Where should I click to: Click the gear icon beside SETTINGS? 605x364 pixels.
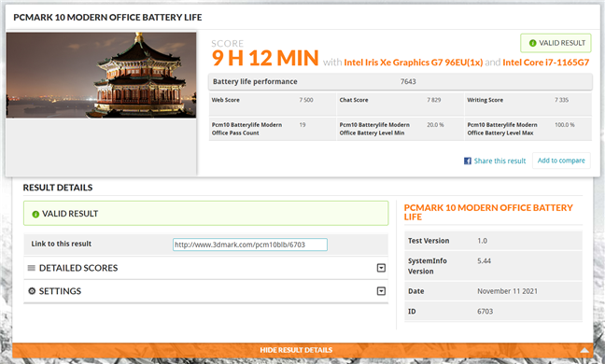(x=32, y=291)
